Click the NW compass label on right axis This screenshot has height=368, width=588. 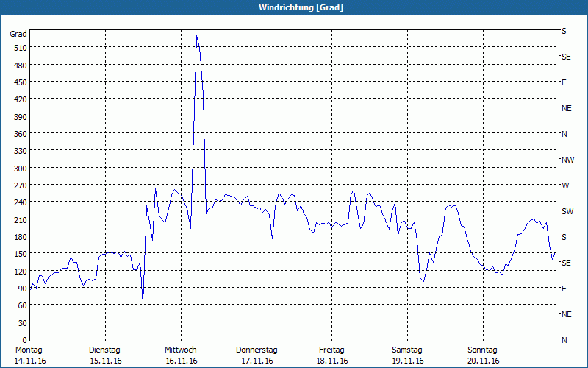point(567,160)
